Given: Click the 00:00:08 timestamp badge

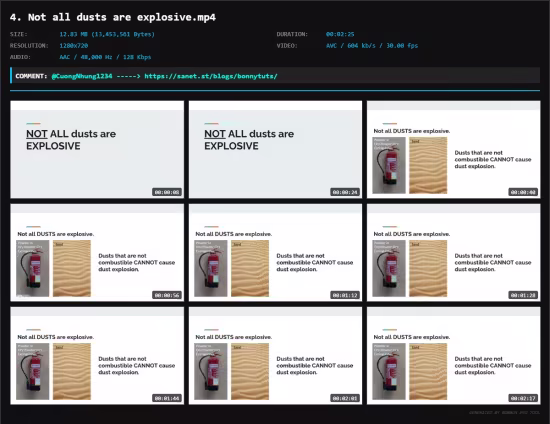Looking at the screenshot, I should (x=167, y=192).
